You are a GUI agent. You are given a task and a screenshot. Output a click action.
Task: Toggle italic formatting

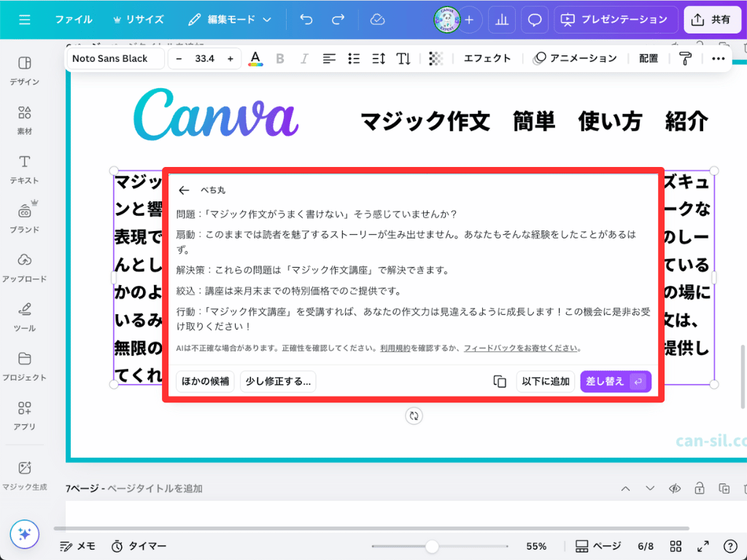[304, 58]
